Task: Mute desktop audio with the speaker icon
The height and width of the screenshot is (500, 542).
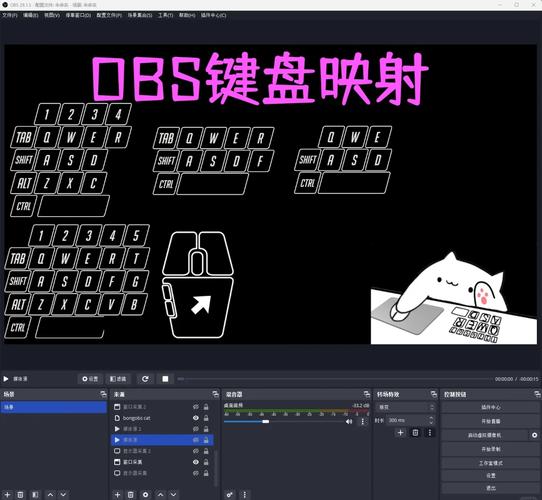Action: tap(349, 422)
